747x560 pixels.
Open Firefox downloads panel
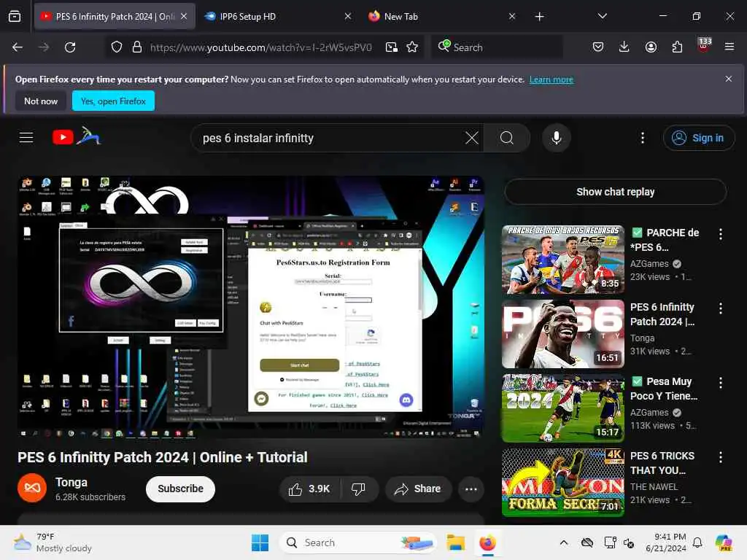(x=624, y=47)
